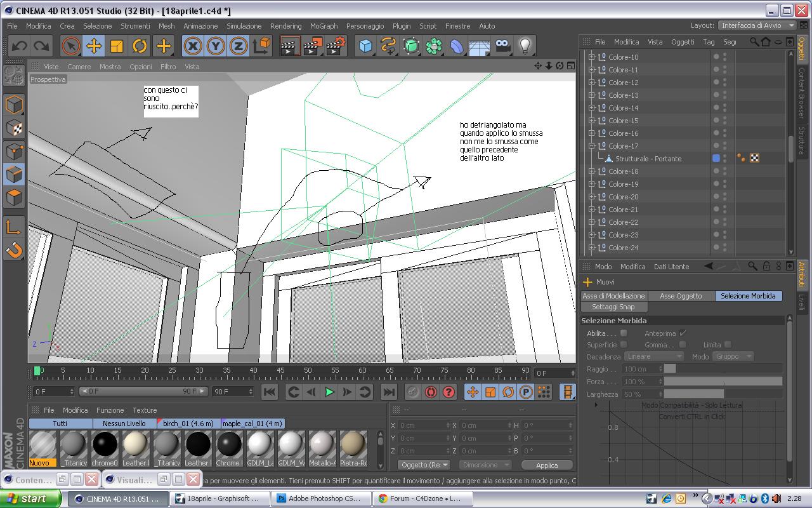This screenshot has height=508, width=812.
Task: Toggle the X axis lock
Action: click(193, 46)
